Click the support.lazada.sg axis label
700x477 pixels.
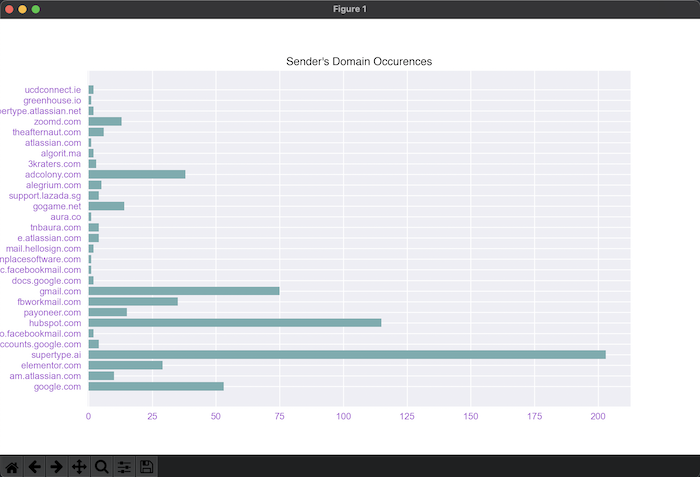tap(45, 196)
